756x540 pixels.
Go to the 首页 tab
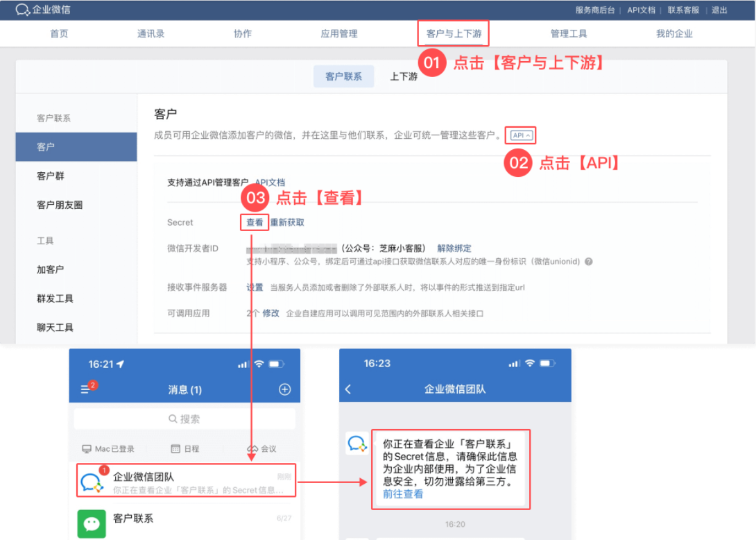pos(60,34)
